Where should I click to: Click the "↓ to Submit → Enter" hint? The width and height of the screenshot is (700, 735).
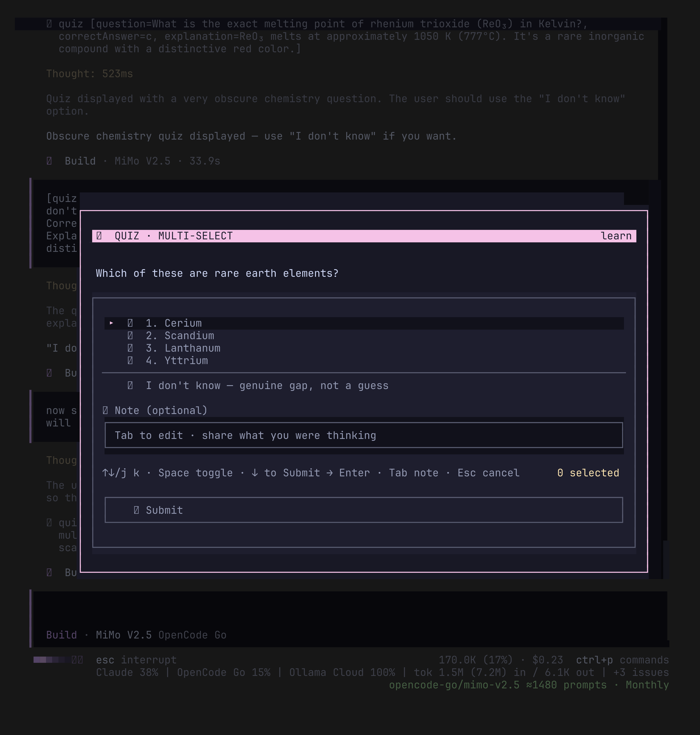311,473
